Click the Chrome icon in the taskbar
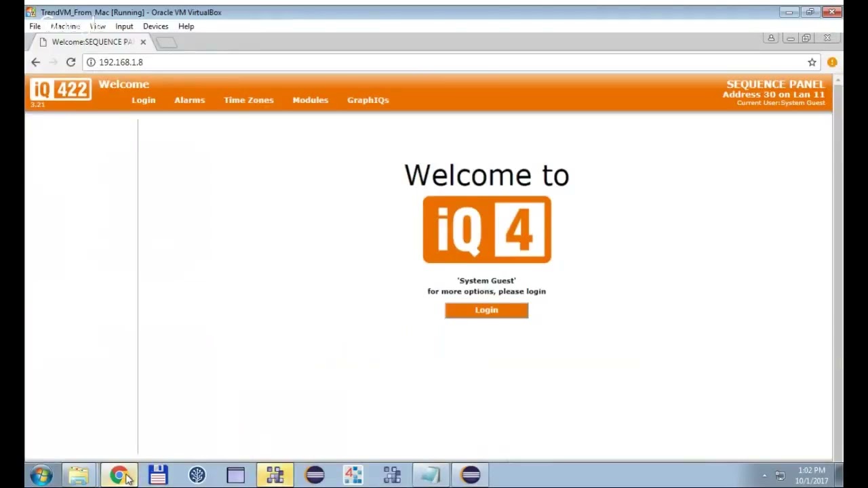This screenshot has height=488, width=868. (x=119, y=475)
